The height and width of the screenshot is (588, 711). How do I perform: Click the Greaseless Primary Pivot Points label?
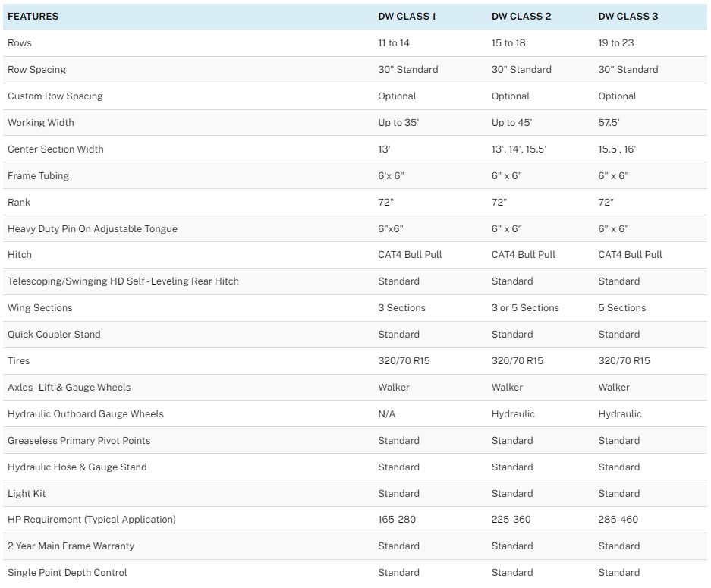(79, 441)
